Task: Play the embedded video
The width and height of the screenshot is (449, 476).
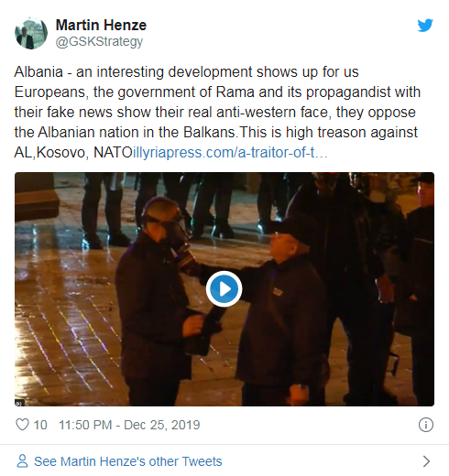Action: tap(224, 288)
